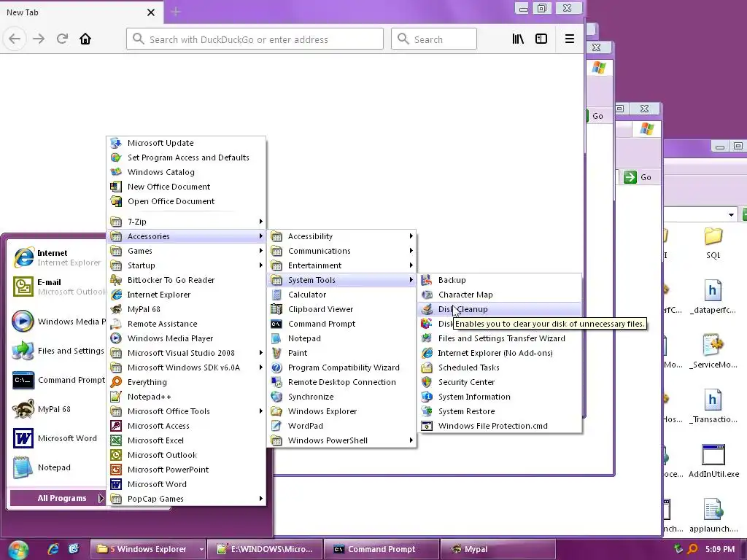Viewport: 747px width, 560px height.
Task: Choose New Office Document
Action: pos(186,187)
